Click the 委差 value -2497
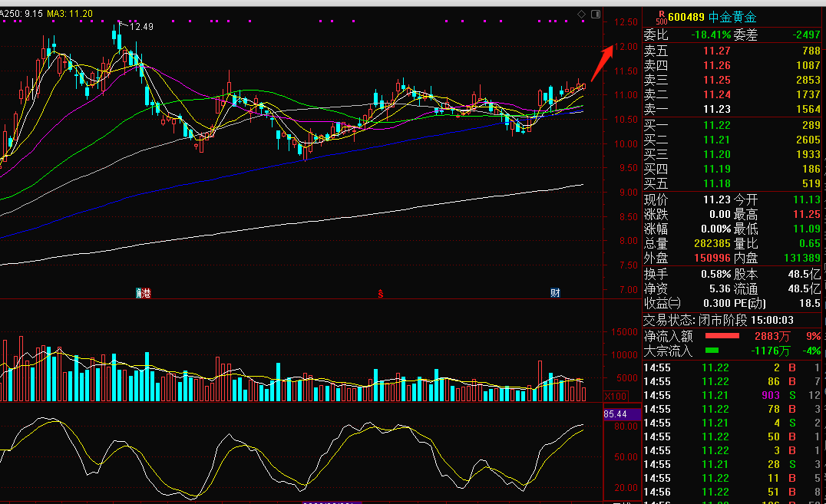 (807, 35)
